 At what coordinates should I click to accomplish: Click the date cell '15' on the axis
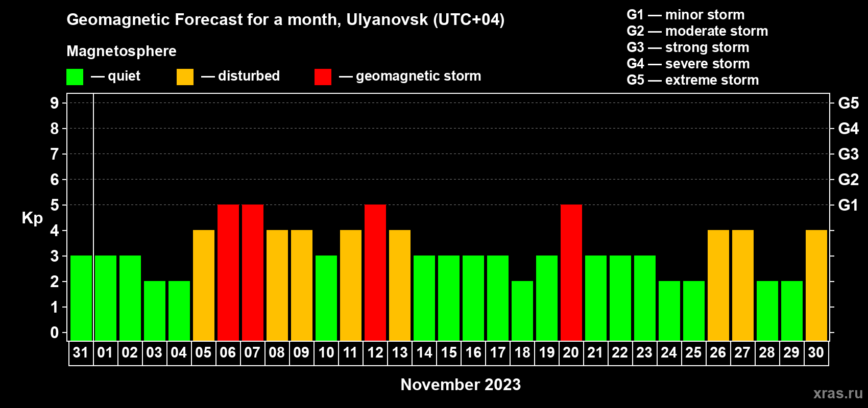click(449, 353)
